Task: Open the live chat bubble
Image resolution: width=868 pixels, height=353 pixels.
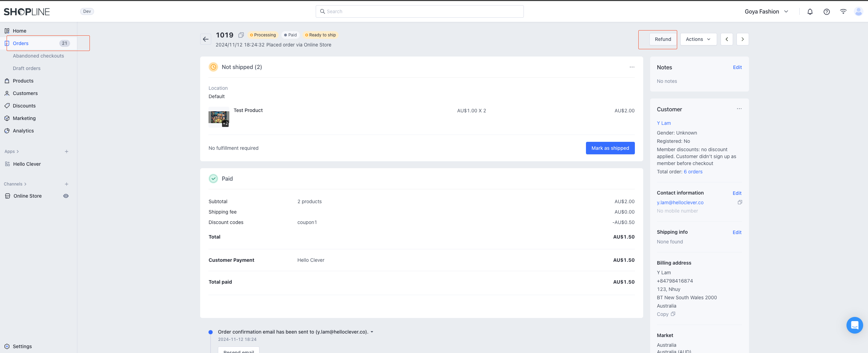Action: (x=854, y=325)
